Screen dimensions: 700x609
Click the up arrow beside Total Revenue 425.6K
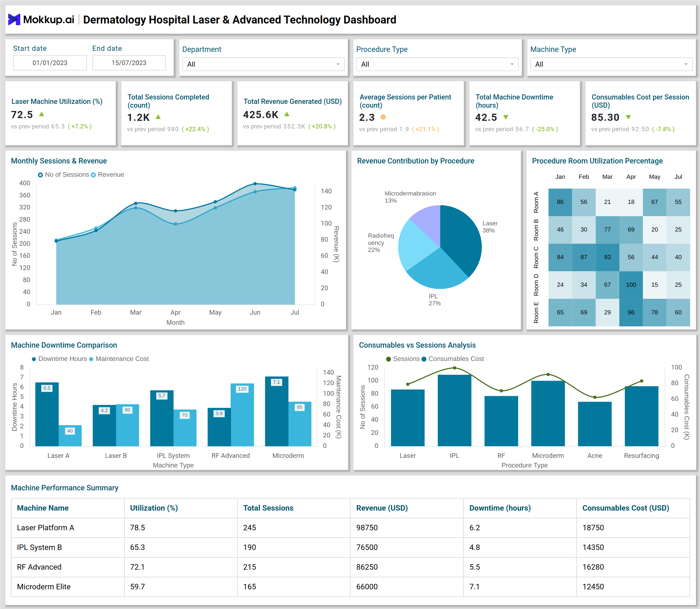pos(287,114)
